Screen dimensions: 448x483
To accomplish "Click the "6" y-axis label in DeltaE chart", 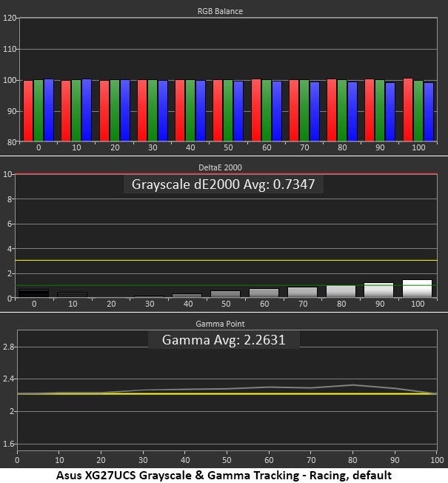I will coord(10,224).
